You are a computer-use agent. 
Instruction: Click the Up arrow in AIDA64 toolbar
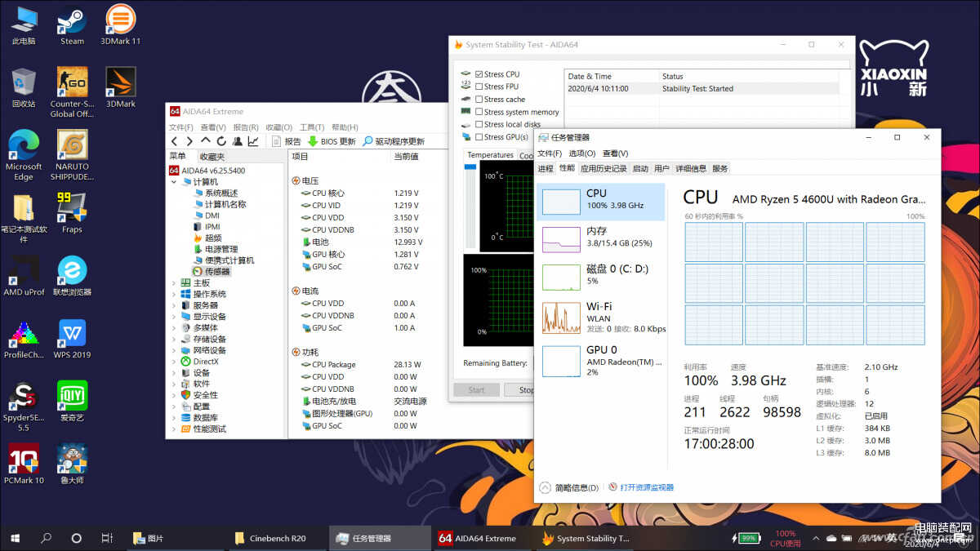[x=206, y=141]
